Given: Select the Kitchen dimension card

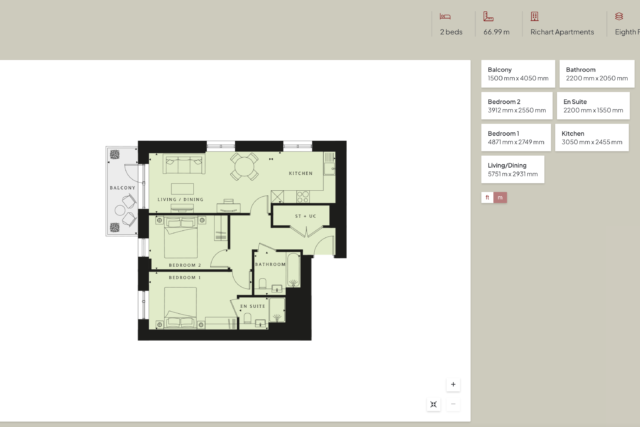Looking at the screenshot, I should (x=594, y=138).
